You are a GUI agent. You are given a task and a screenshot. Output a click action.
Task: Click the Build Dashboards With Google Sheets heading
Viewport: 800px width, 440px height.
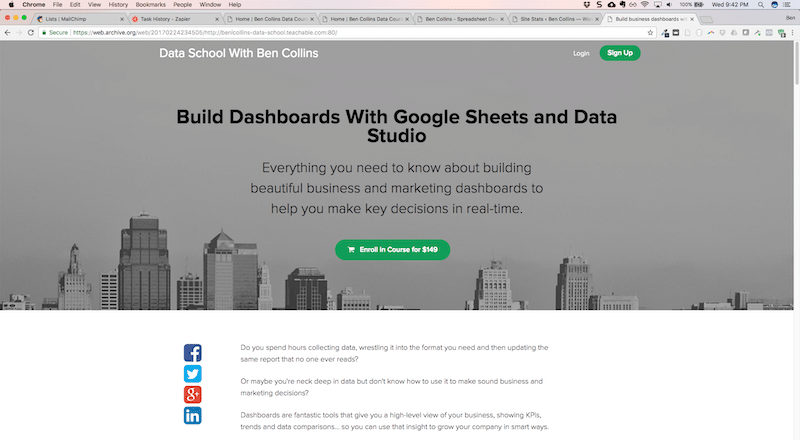pos(396,126)
